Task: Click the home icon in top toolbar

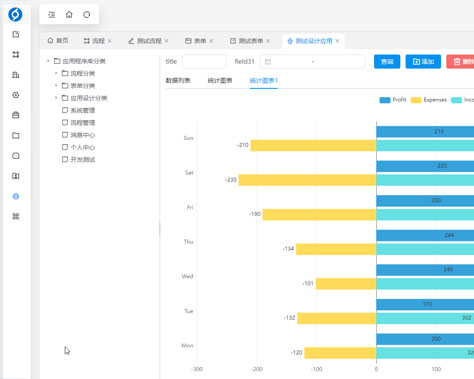Action: [69, 14]
